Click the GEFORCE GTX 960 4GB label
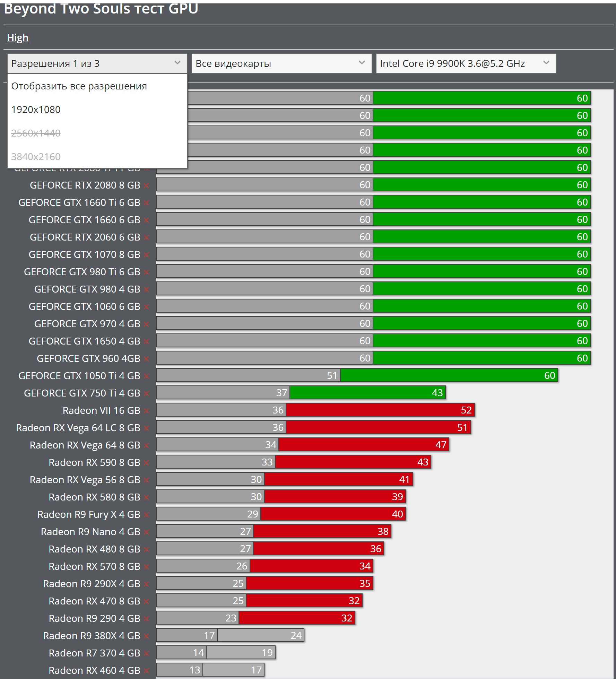 click(x=88, y=358)
